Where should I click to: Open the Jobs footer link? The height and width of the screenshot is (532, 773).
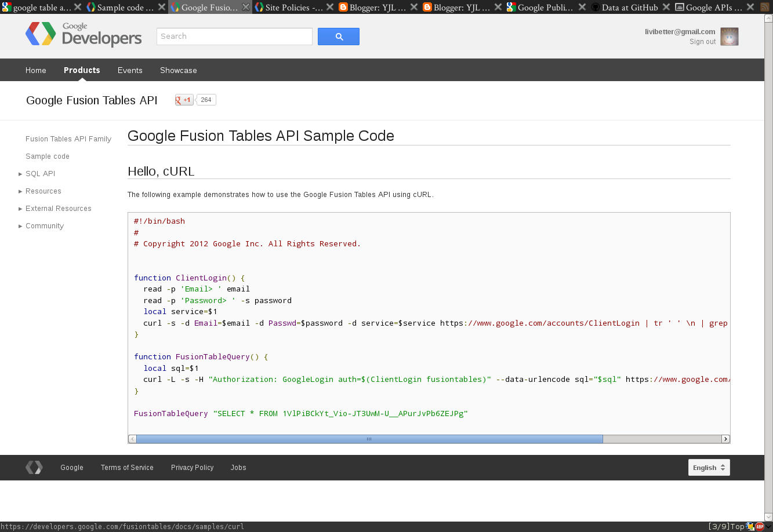tap(238, 468)
